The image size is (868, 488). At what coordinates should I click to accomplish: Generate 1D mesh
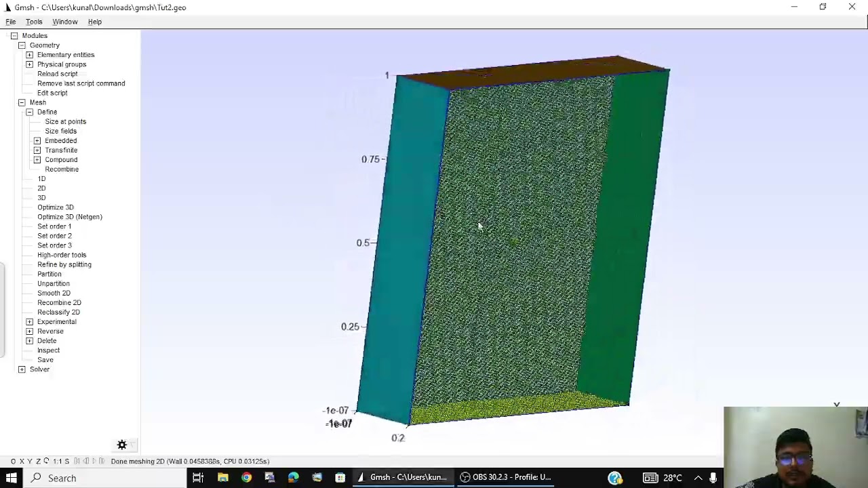(41, 178)
